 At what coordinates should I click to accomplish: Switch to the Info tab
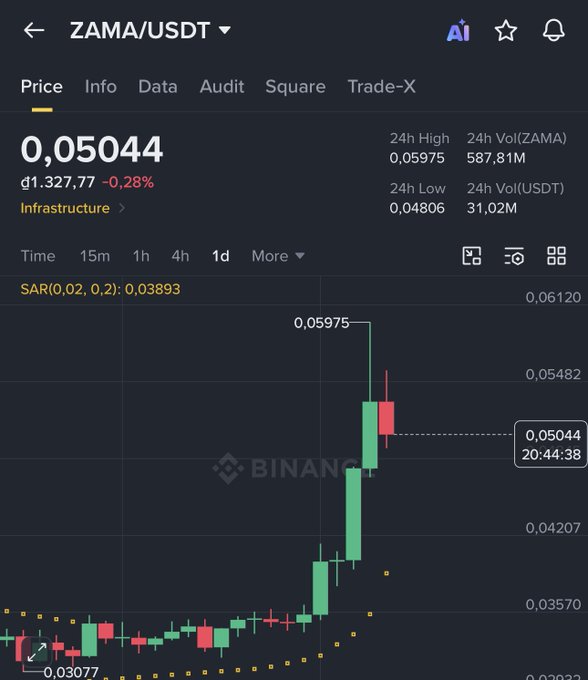(x=101, y=86)
